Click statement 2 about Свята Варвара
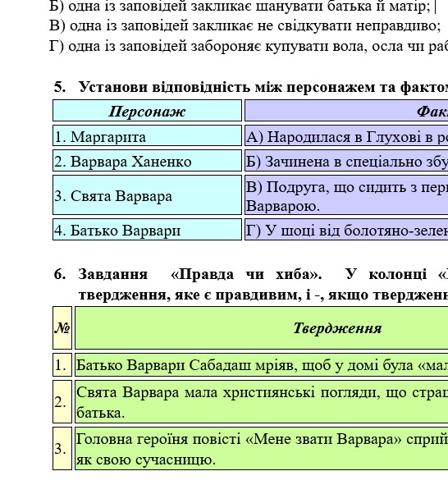The image size is (448, 494). [x=262, y=402]
